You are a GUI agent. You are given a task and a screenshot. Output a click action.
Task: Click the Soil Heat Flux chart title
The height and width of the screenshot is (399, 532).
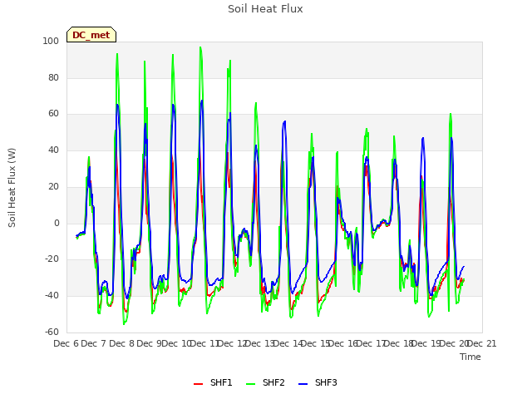(265, 9)
